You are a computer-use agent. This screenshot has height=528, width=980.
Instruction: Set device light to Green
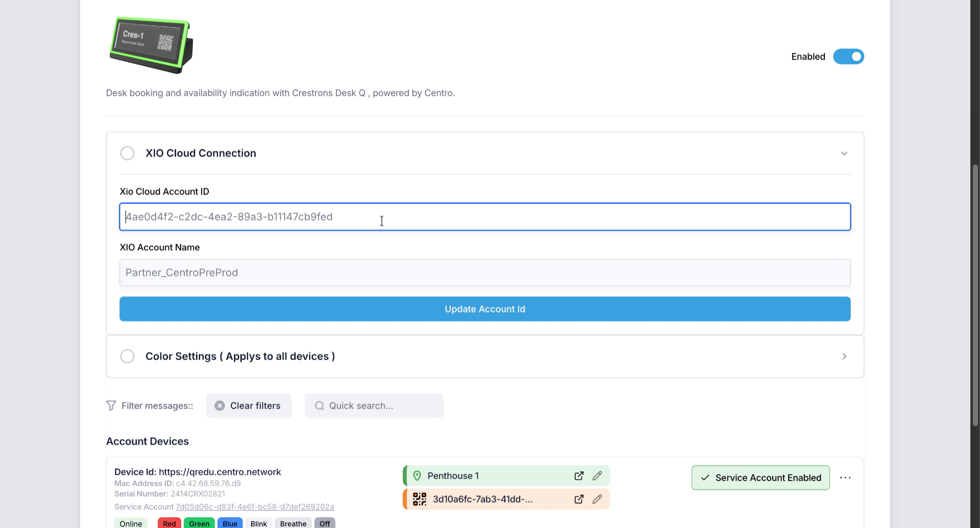[199, 523]
